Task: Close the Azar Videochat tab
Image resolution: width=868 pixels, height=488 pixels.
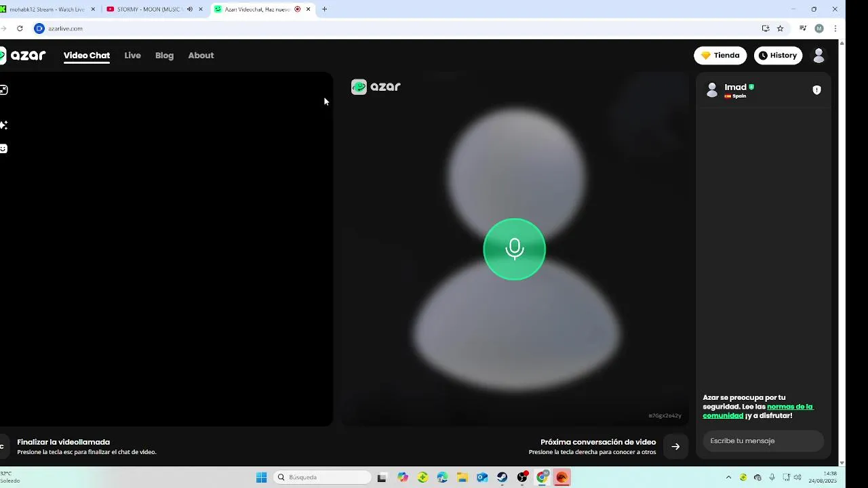Action: (x=309, y=9)
